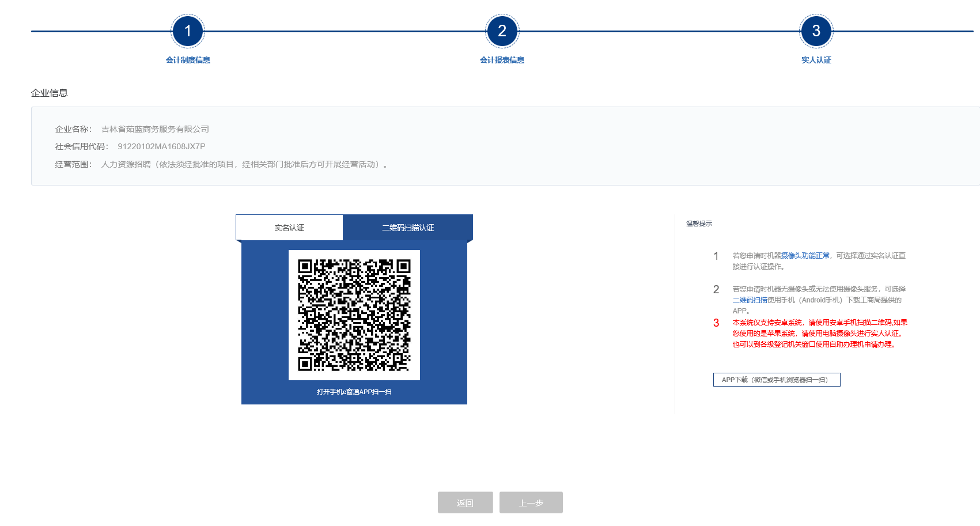
Task: Select the 会计制度信息 step label
Action: point(188,60)
